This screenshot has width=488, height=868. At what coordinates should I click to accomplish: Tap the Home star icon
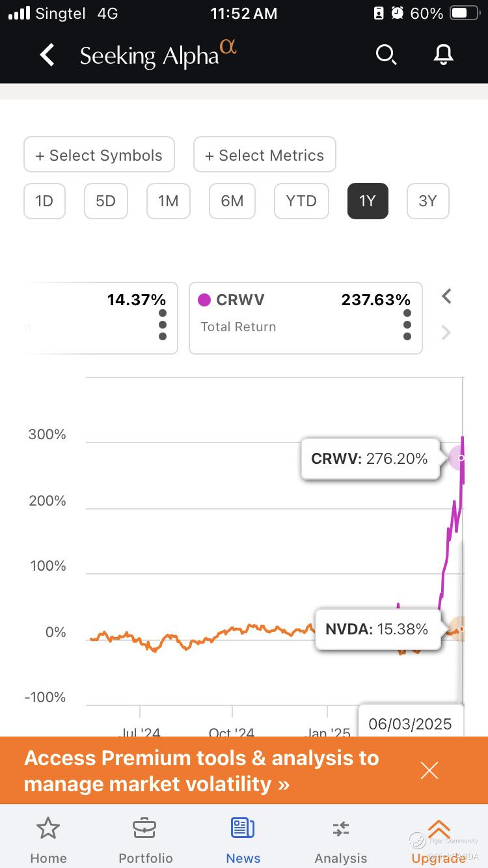pyautogui.click(x=48, y=829)
